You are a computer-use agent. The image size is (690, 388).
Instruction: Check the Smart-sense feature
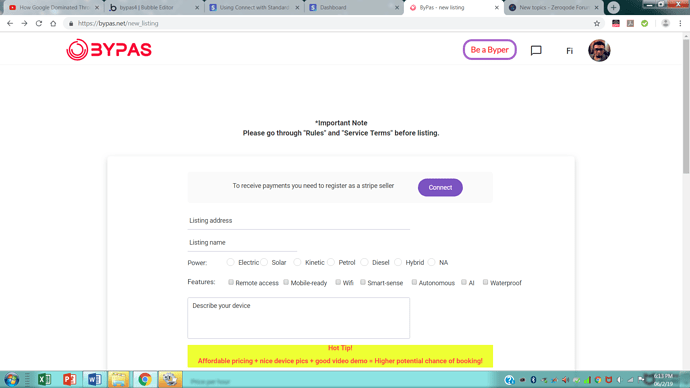363,282
